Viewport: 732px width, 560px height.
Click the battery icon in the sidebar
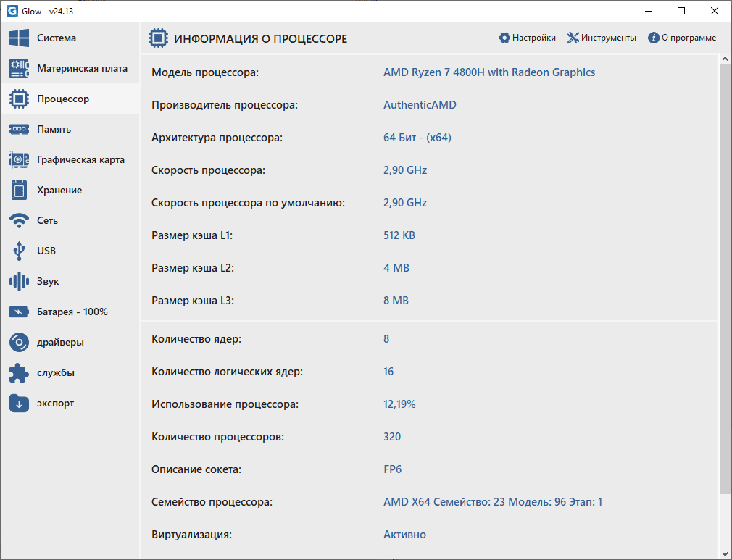click(x=19, y=312)
